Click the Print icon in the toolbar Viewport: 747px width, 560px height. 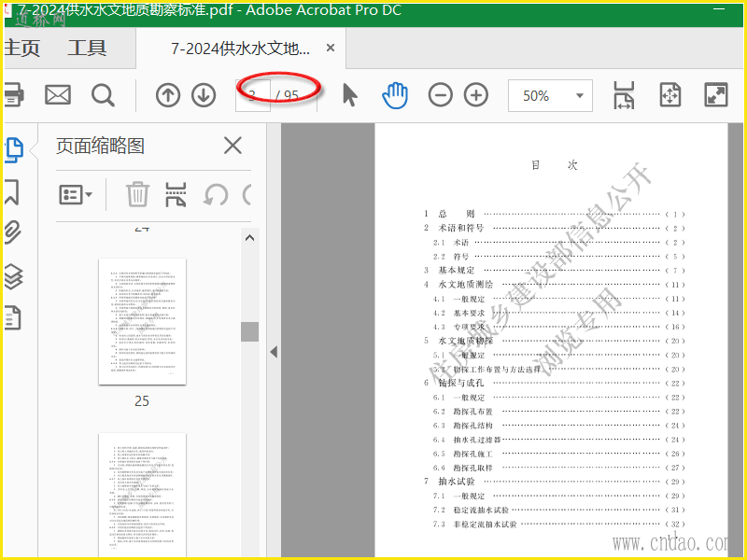click(x=13, y=95)
